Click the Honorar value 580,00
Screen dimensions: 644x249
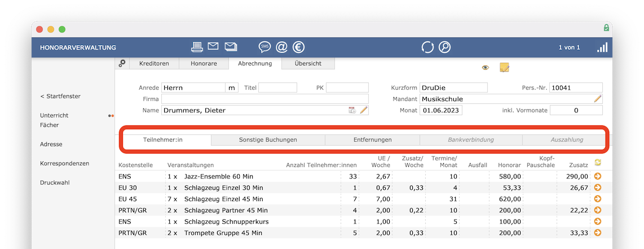(x=510, y=176)
